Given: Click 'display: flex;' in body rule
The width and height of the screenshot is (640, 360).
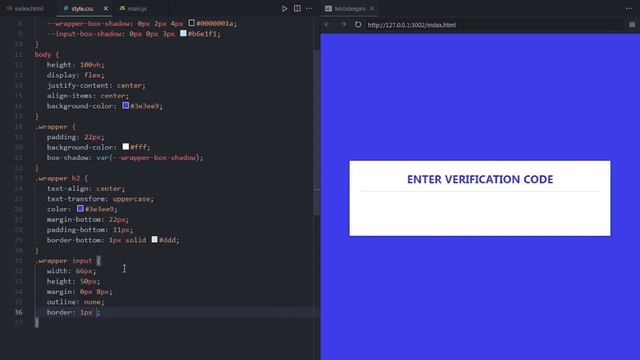Looking at the screenshot, I should pyautogui.click(x=76, y=75).
